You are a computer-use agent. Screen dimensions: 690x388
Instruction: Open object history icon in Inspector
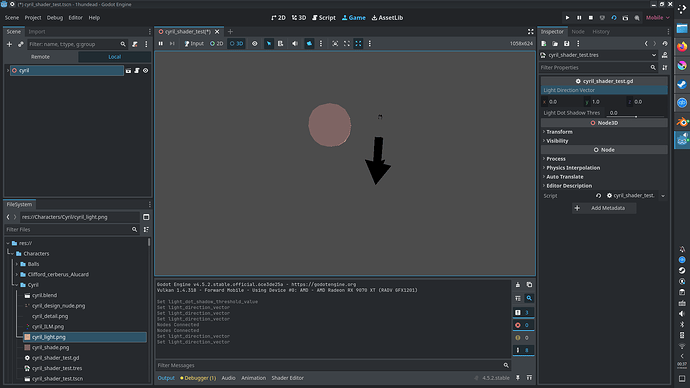(x=665, y=44)
